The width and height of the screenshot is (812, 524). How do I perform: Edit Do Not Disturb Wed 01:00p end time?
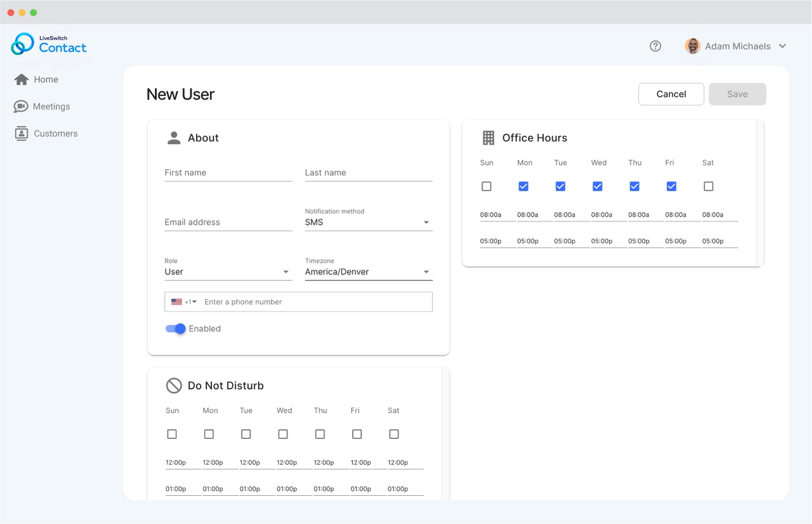(294, 489)
